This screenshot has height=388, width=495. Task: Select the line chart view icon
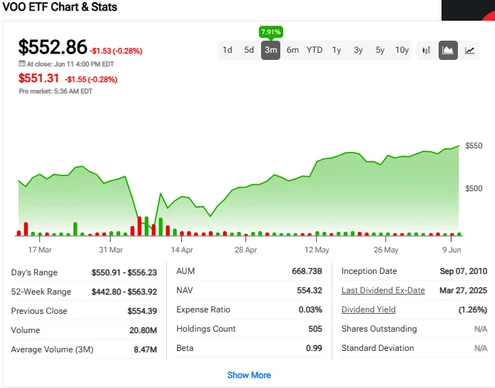tap(470, 50)
